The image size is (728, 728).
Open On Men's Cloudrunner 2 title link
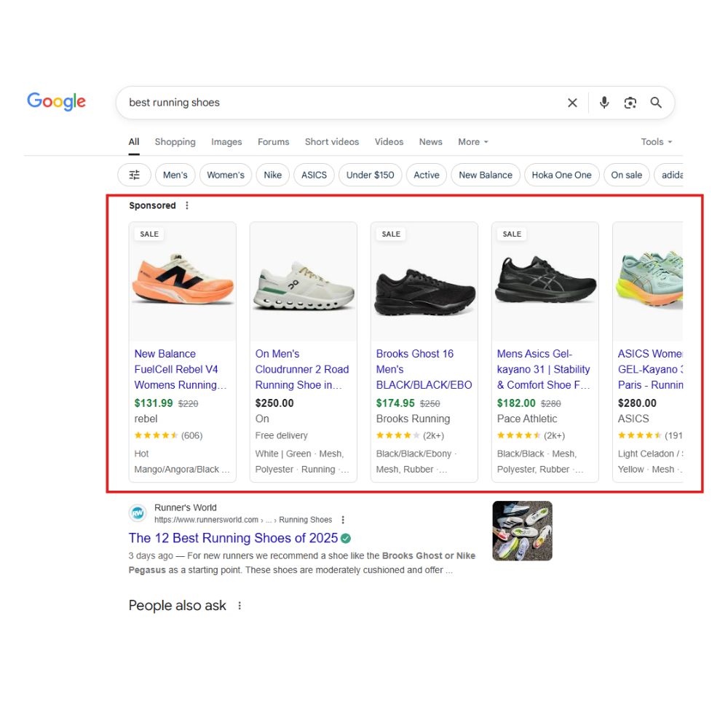(302, 370)
